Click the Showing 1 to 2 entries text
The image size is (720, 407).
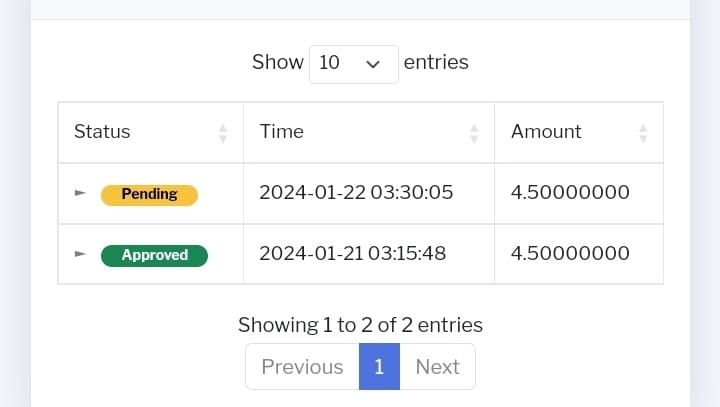(x=360, y=325)
